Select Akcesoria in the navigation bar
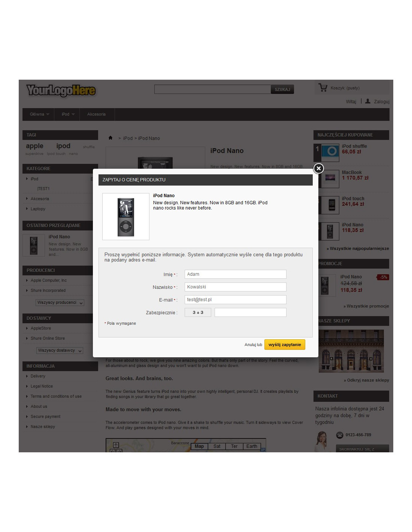412x532 pixels. tap(96, 114)
